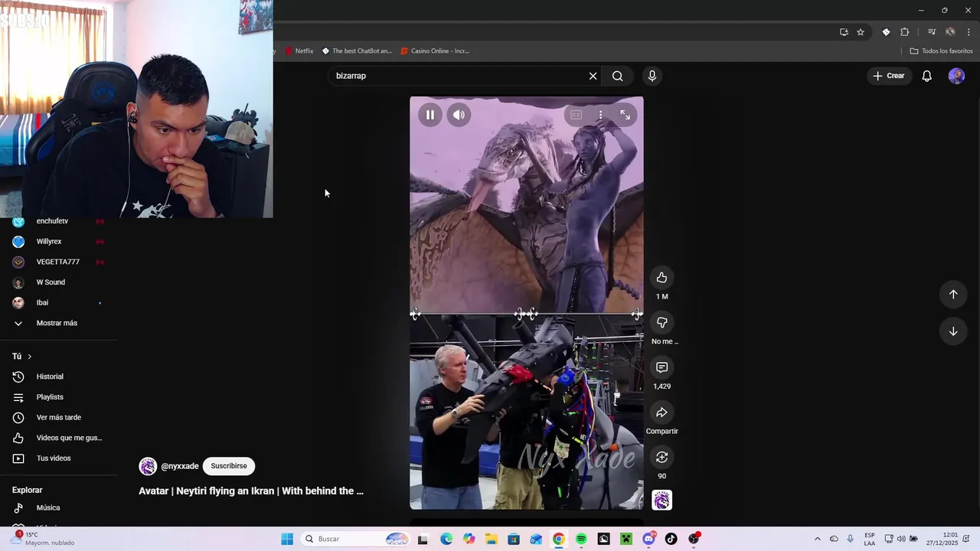Switch the ESP LAA input language
Image resolution: width=980 pixels, height=551 pixels.
coord(870,539)
